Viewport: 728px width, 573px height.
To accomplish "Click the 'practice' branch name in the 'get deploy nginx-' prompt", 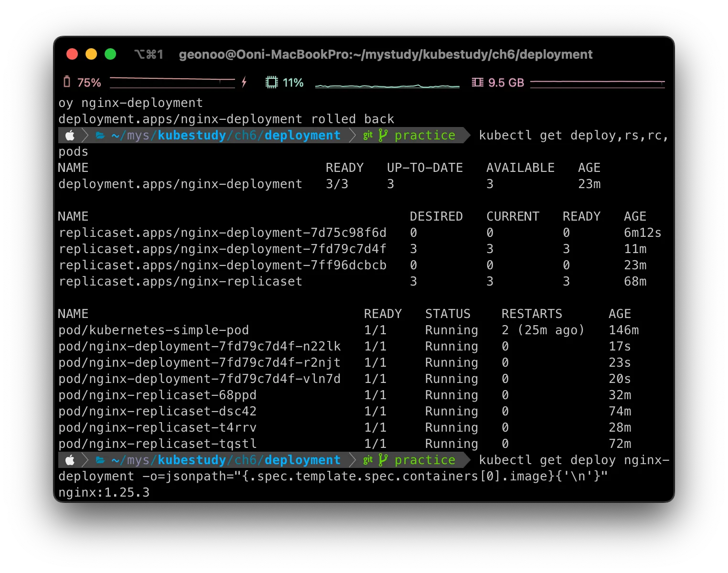I will tap(425, 460).
